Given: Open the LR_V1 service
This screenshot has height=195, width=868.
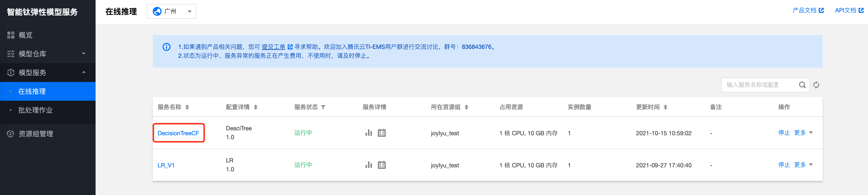Looking at the screenshot, I should (x=166, y=165).
